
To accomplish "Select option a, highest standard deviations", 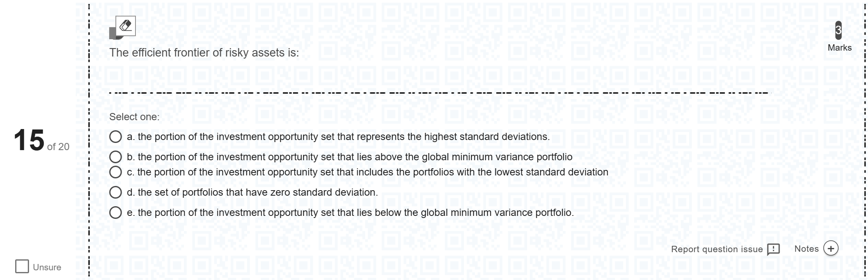I will pyautogui.click(x=115, y=137).
